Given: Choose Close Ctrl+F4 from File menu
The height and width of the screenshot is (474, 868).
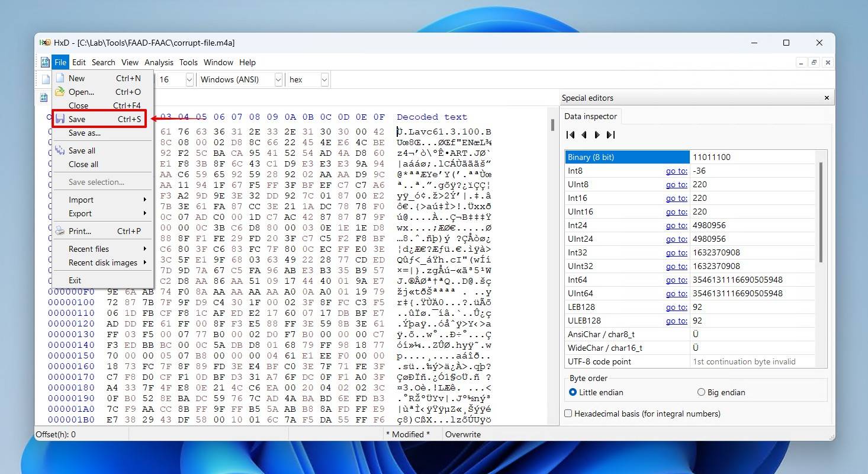Looking at the screenshot, I should tap(103, 105).
